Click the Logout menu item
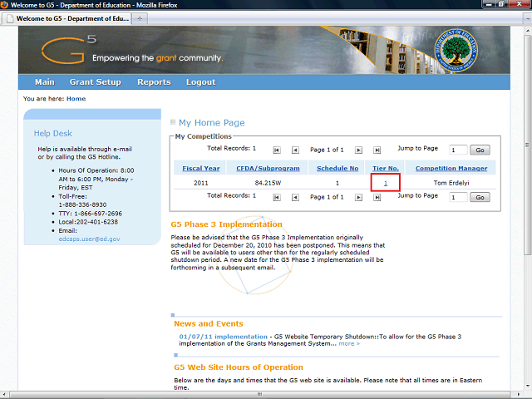 tap(200, 82)
